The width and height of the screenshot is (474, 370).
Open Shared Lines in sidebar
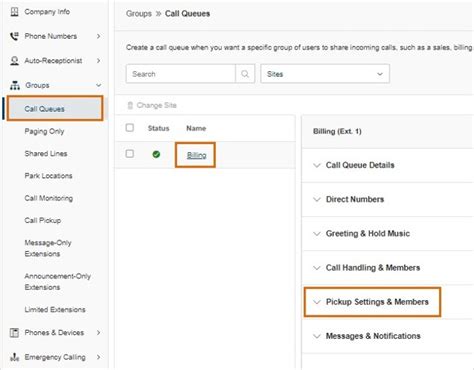click(x=46, y=154)
